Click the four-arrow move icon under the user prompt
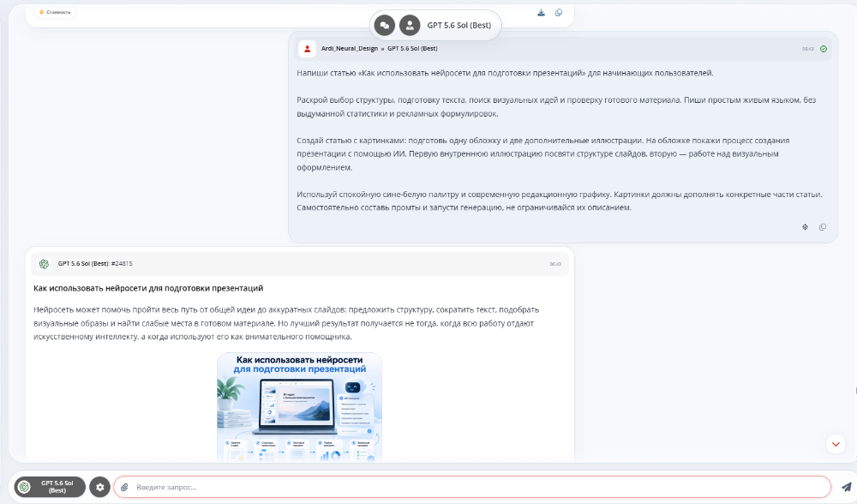This screenshot has width=857, height=504. coord(805,227)
